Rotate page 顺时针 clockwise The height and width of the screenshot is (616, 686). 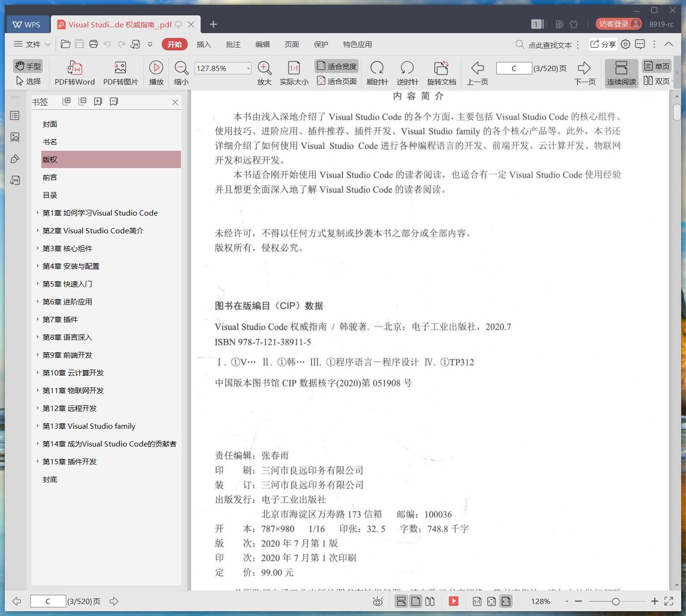coord(377,73)
